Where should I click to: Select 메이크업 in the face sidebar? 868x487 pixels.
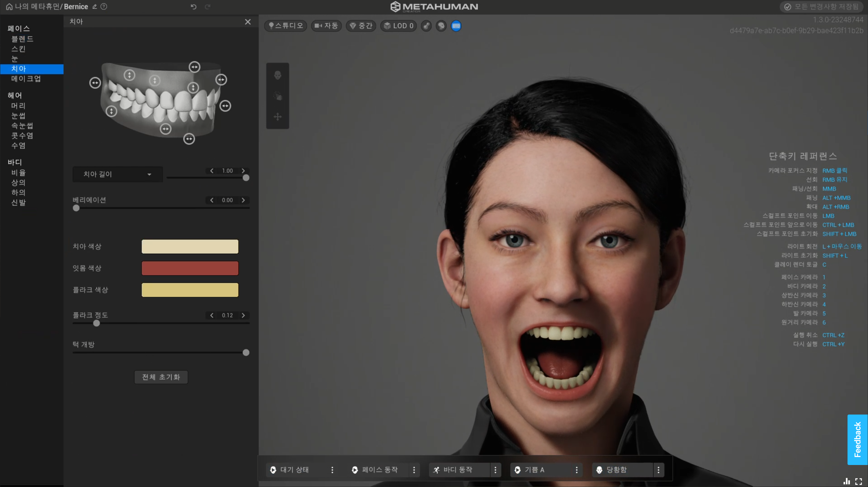(26, 79)
